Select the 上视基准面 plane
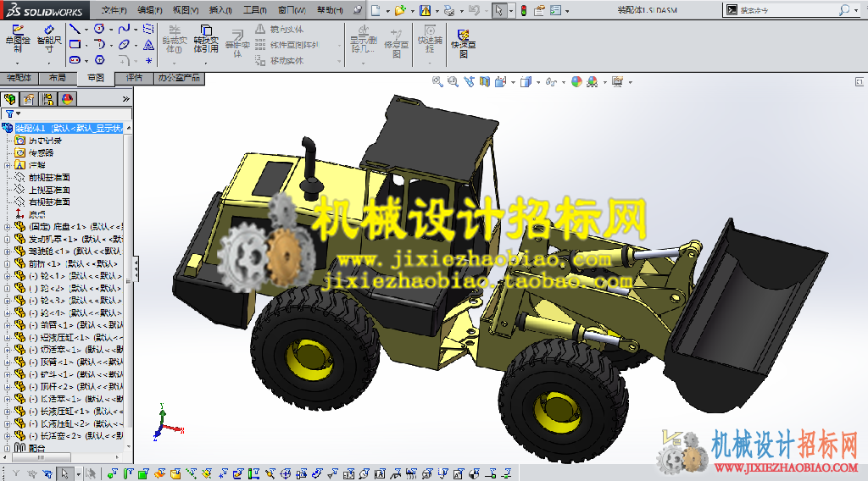This screenshot has width=868, height=481. pyautogui.click(x=49, y=190)
